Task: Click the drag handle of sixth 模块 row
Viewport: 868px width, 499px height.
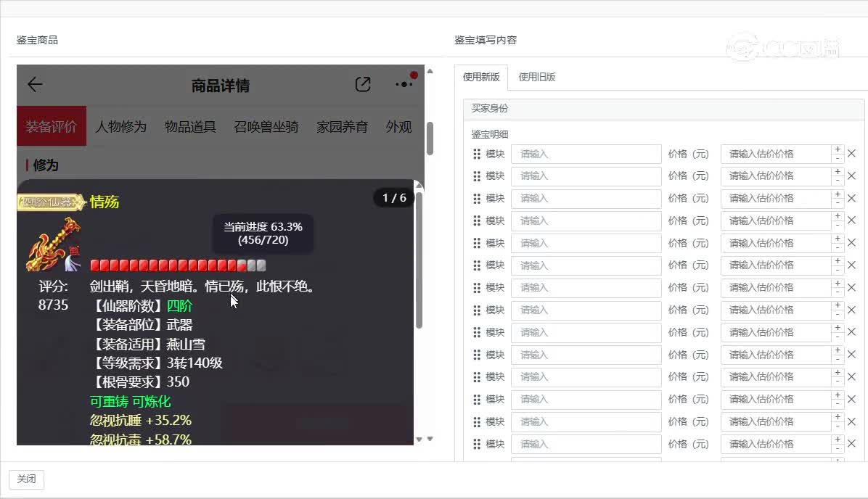Action: [477, 265]
